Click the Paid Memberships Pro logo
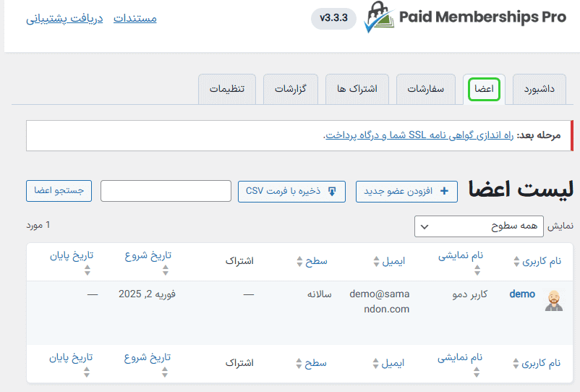580x392 pixels. (465, 17)
